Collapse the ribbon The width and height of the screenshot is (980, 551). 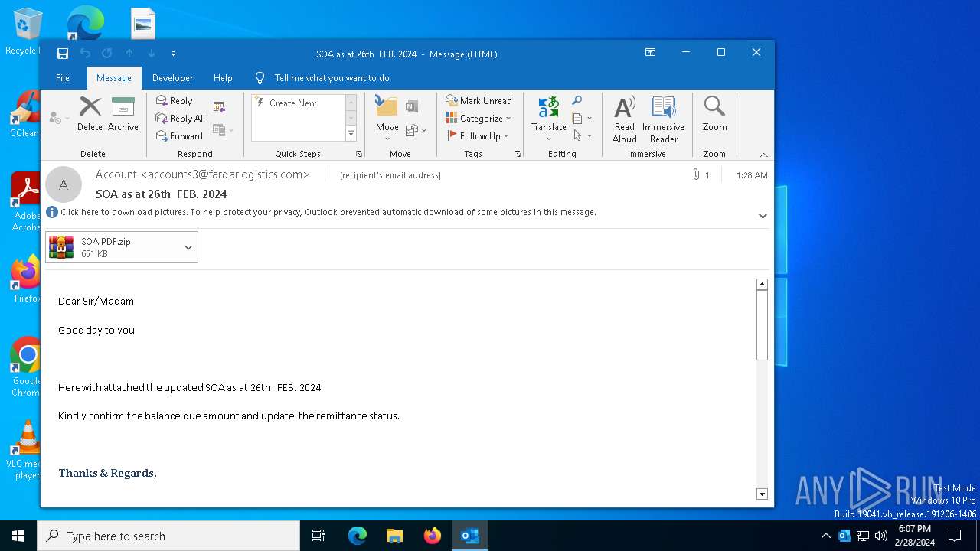tap(763, 155)
